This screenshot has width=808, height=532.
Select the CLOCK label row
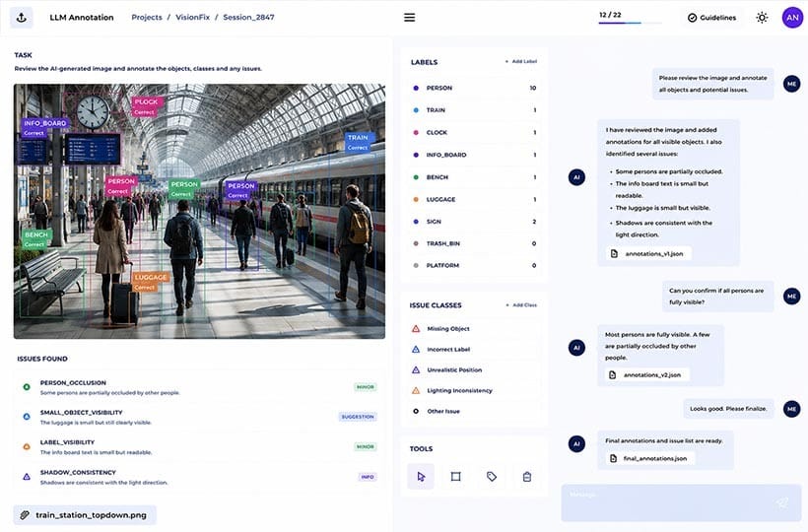click(474, 132)
